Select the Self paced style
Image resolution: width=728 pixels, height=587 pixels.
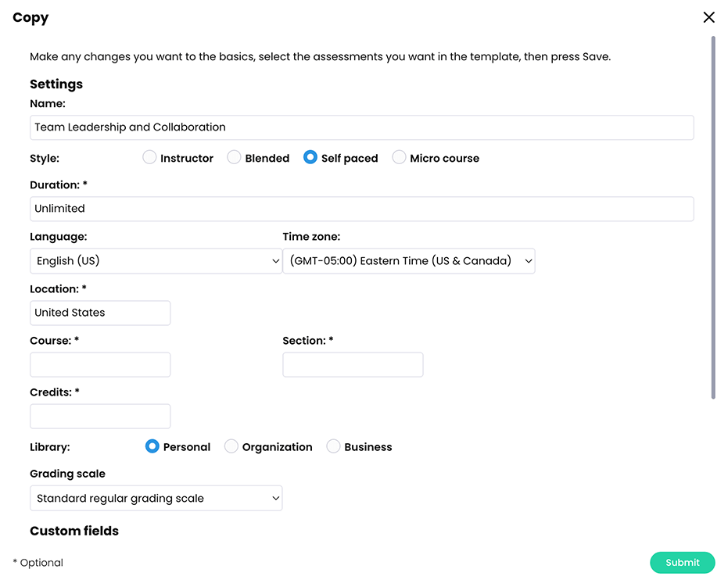[310, 158]
